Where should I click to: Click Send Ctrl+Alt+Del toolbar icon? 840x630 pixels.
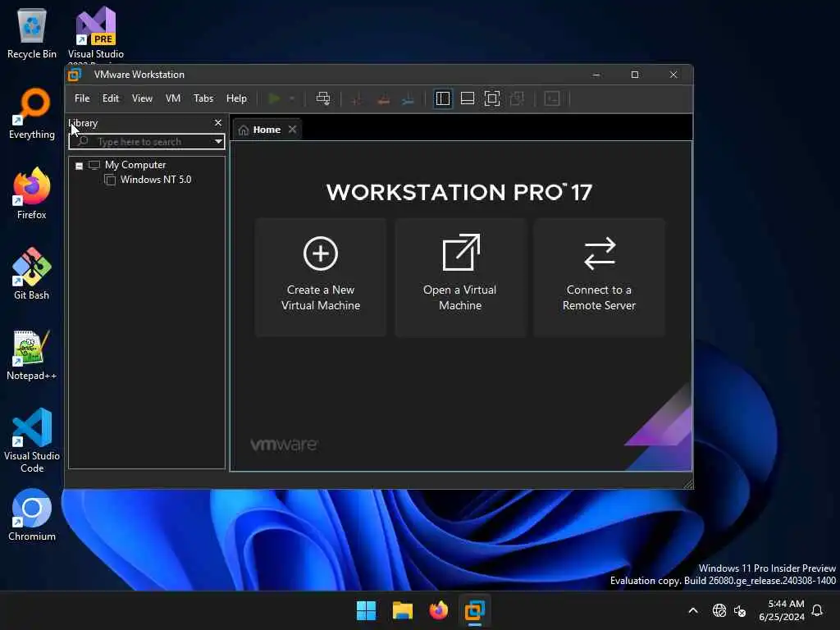click(323, 98)
